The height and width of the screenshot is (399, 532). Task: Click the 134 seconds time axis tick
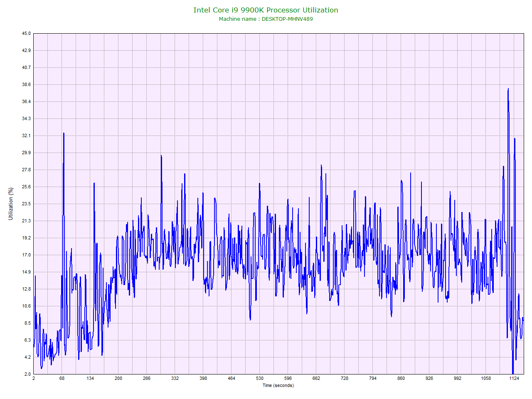tap(90, 378)
